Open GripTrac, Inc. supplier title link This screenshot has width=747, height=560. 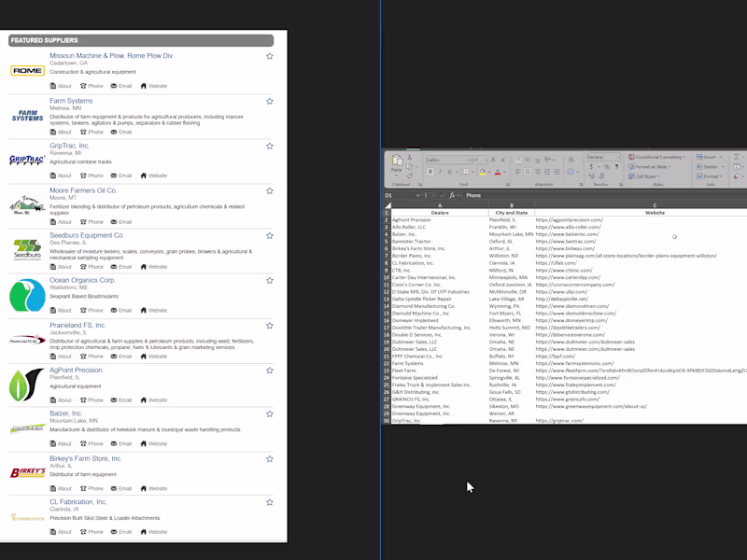pos(69,146)
